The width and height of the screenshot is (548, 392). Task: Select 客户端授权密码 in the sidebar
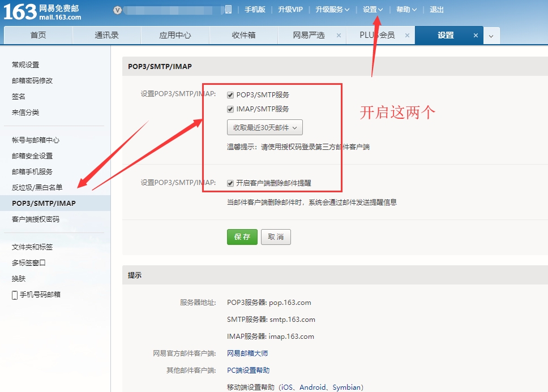point(36,219)
